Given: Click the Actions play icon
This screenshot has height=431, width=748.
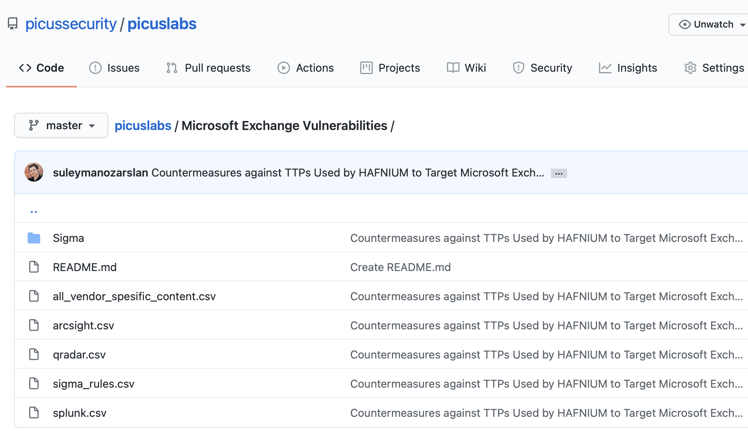Looking at the screenshot, I should (x=284, y=68).
